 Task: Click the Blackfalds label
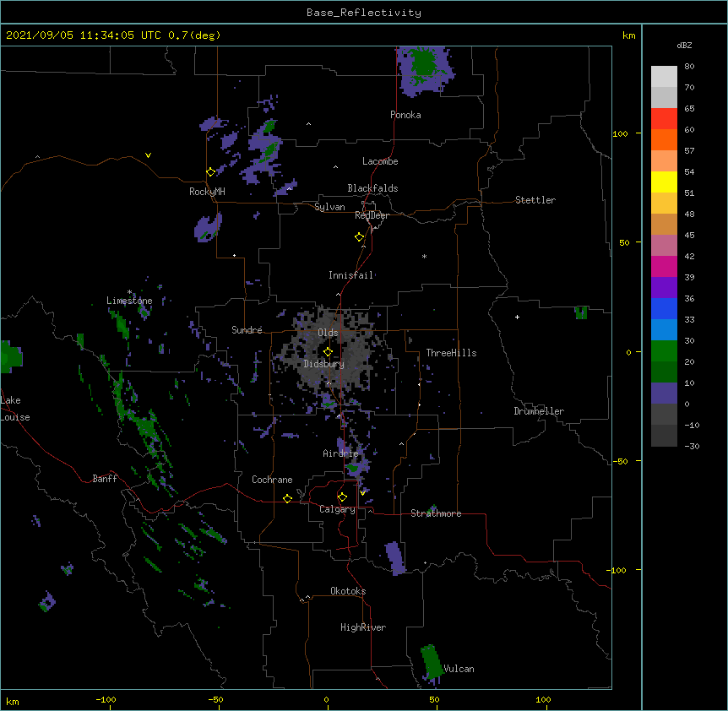coord(372,188)
